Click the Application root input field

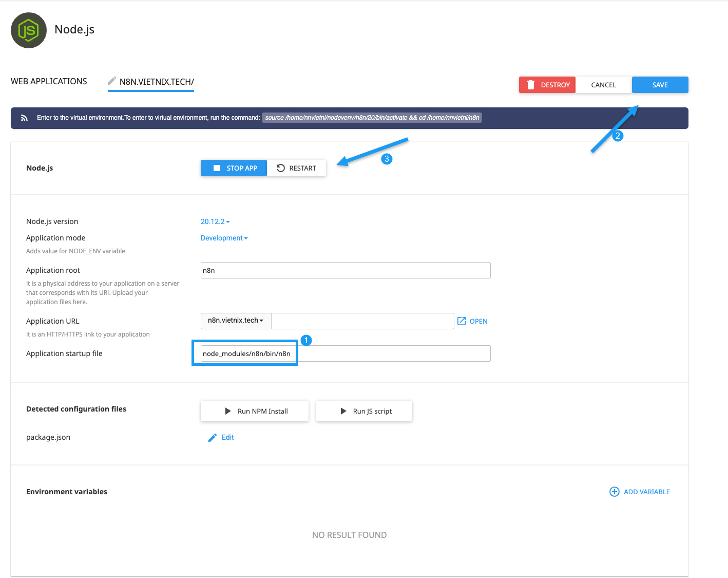pyautogui.click(x=346, y=270)
